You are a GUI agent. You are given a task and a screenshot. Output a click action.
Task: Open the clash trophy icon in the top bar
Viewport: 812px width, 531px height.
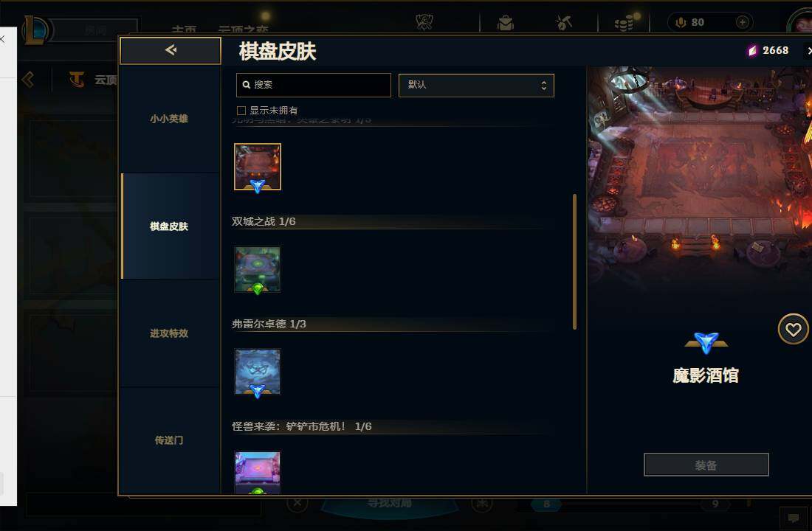(424, 22)
